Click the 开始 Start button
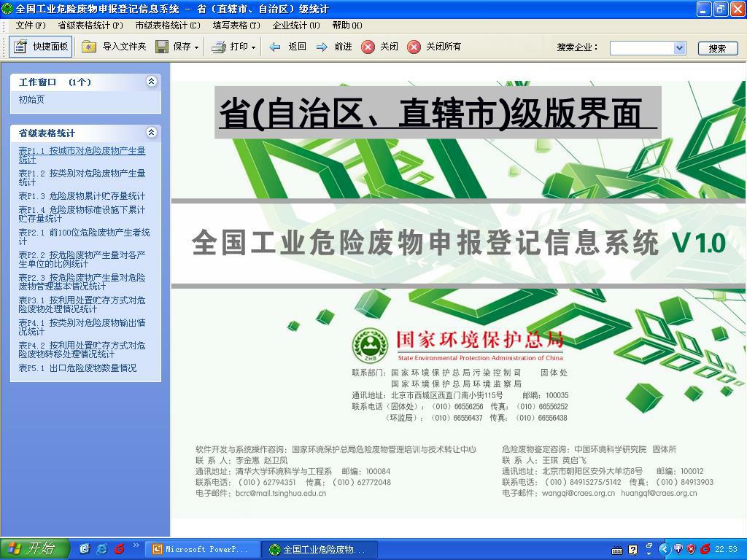 point(34,549)
